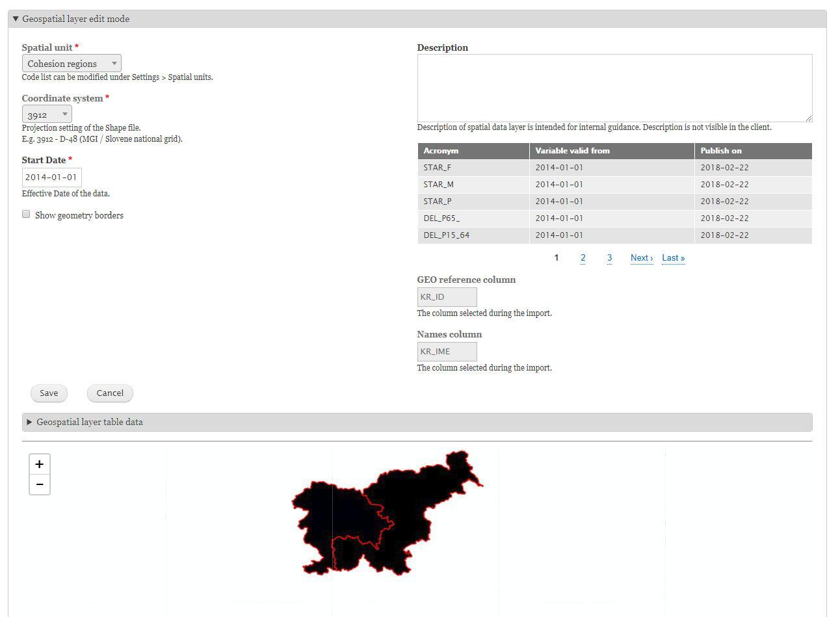
Task: Select the DEL_P15_64 row acronym
Action: [446, 235]
